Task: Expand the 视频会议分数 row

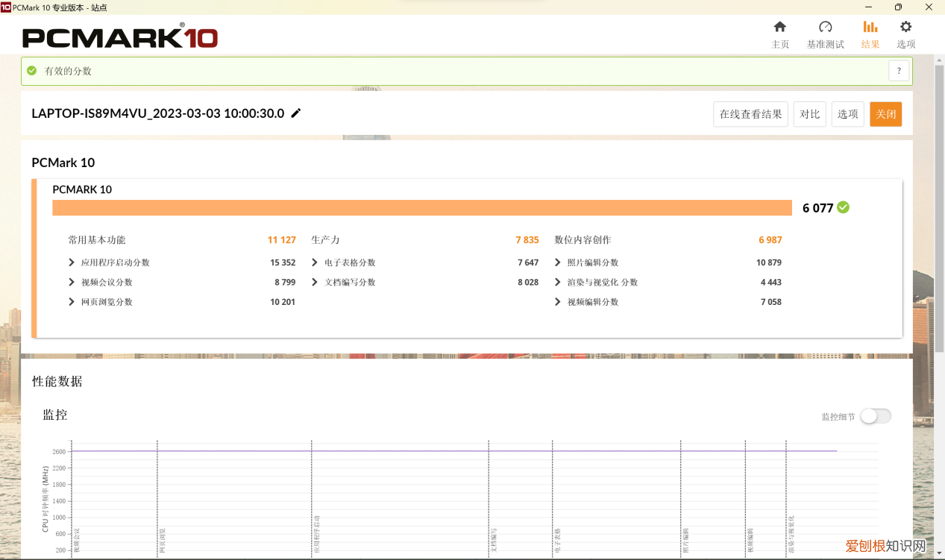Action: tap(72, 282)
